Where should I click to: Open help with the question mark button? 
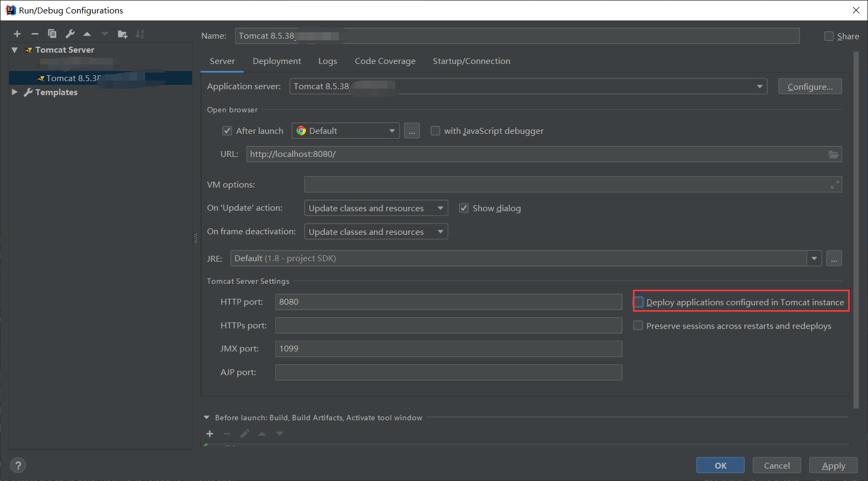tap(18, 465)
